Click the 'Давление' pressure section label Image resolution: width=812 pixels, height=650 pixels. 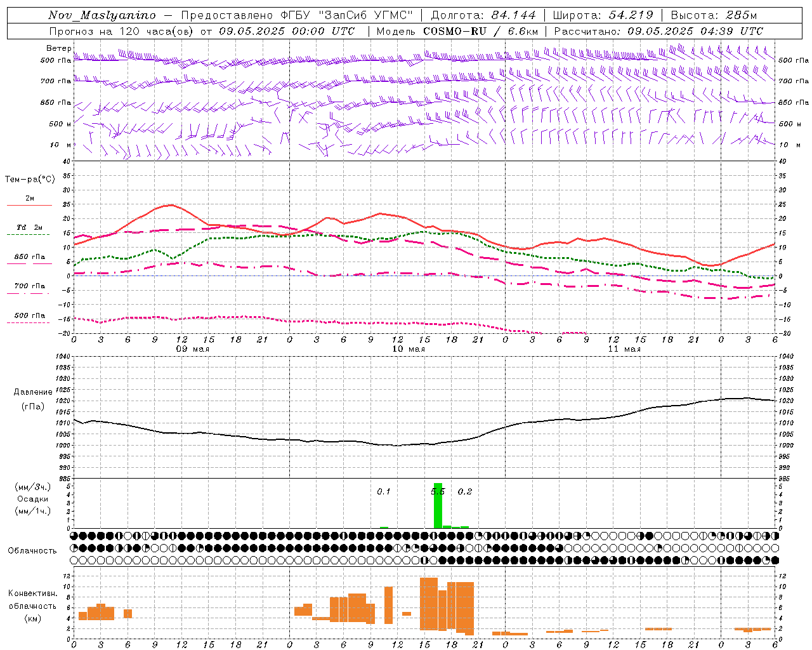coord(33,392)
